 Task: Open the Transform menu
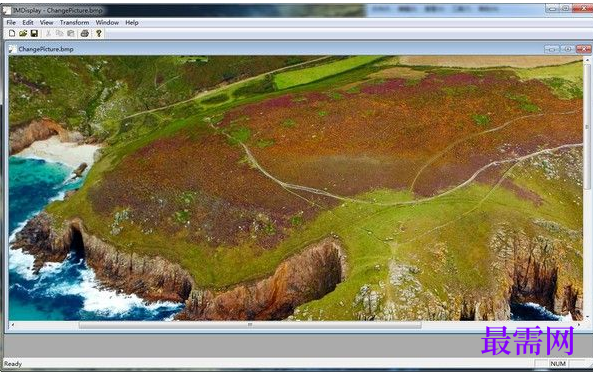75,23
